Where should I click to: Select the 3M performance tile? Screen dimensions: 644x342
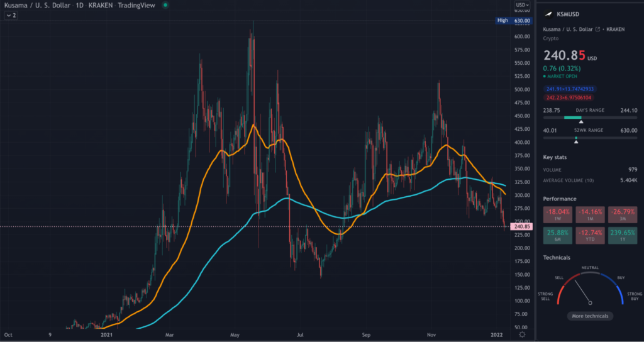coord(623,215)
